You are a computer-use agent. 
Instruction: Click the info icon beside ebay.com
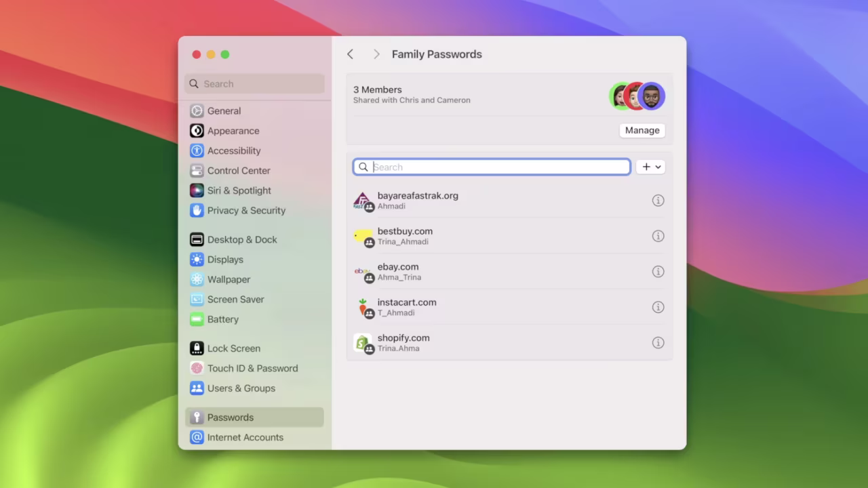[658, 272]
